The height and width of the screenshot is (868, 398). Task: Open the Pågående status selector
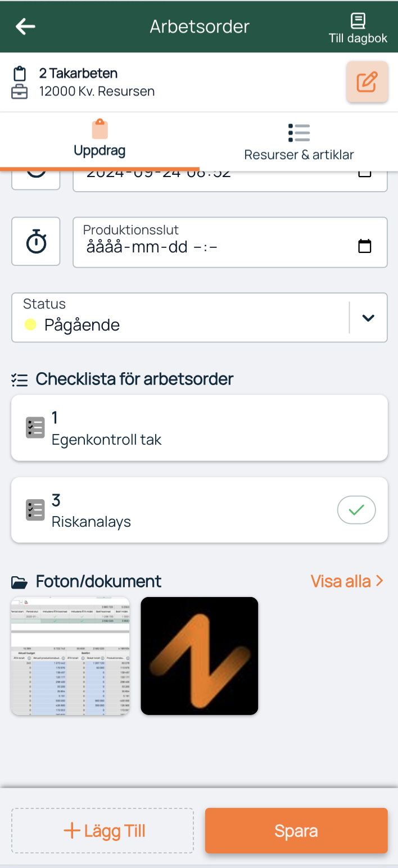pyautogui.click(x=200, y=318)
